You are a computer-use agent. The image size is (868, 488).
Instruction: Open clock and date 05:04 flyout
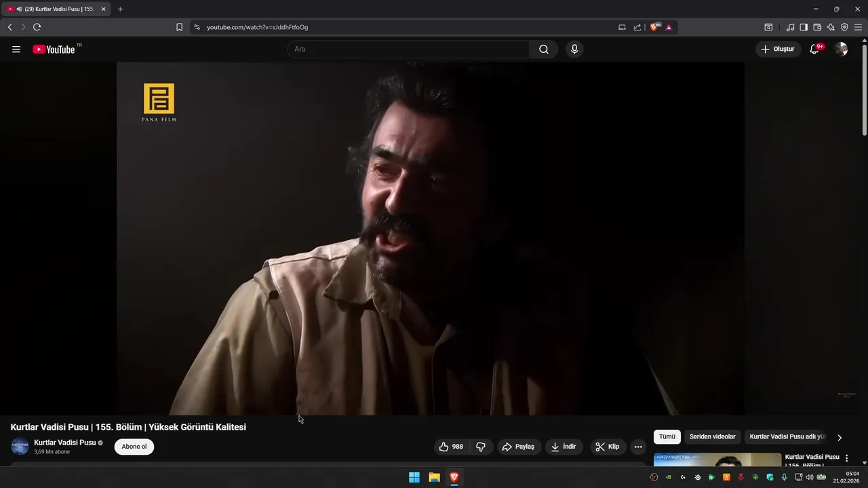coord(846,477)
